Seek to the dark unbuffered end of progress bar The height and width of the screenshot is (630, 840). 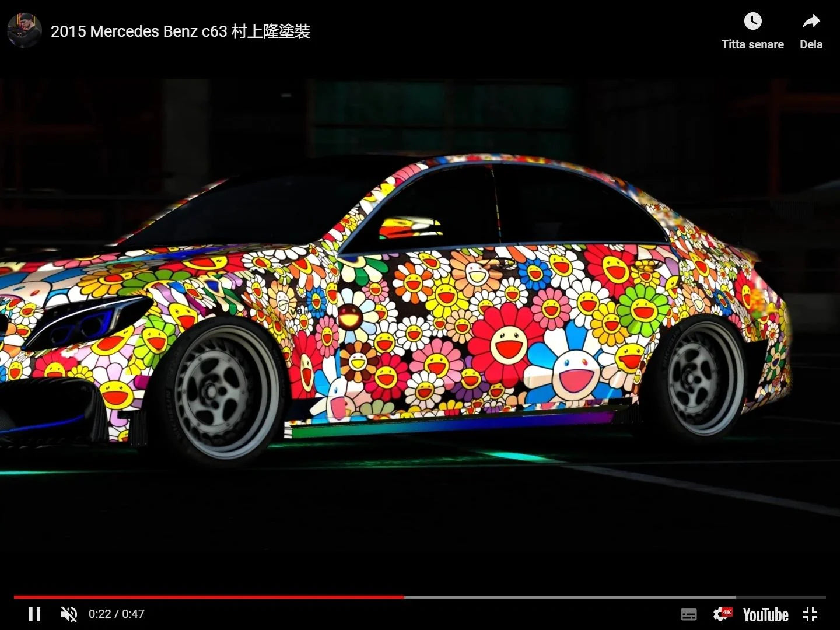782,597
